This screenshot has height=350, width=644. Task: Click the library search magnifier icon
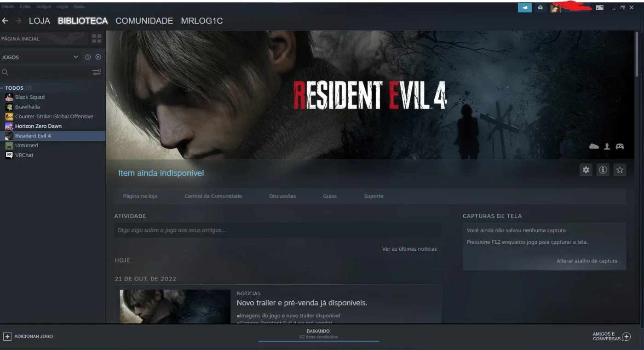point(5,72)
